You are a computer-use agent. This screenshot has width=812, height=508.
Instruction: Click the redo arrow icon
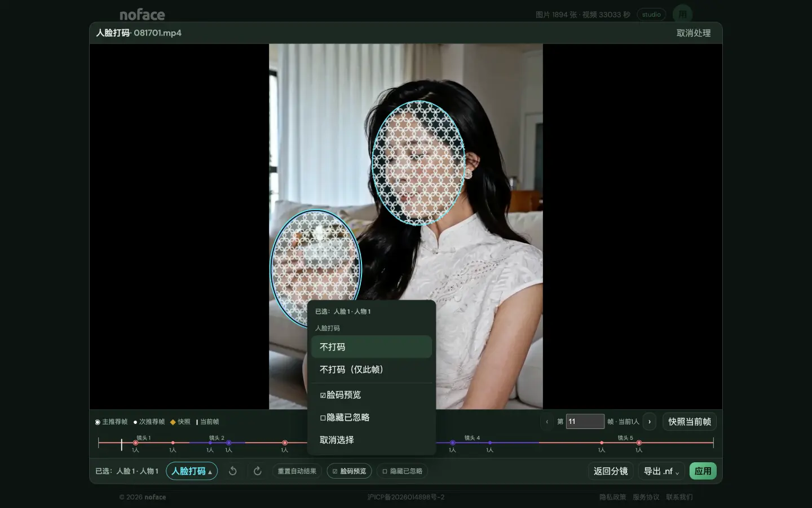point(258,471)
